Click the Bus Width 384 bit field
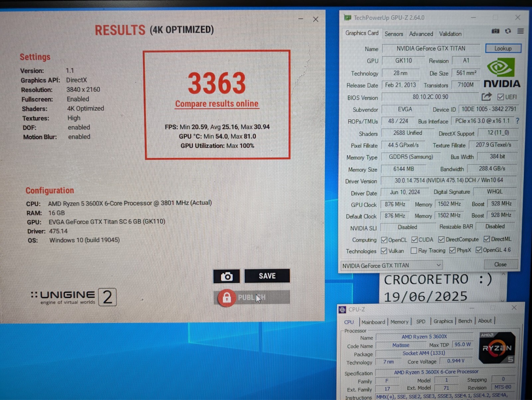This screenshot has height=400, width=532. tap(497, 156)
